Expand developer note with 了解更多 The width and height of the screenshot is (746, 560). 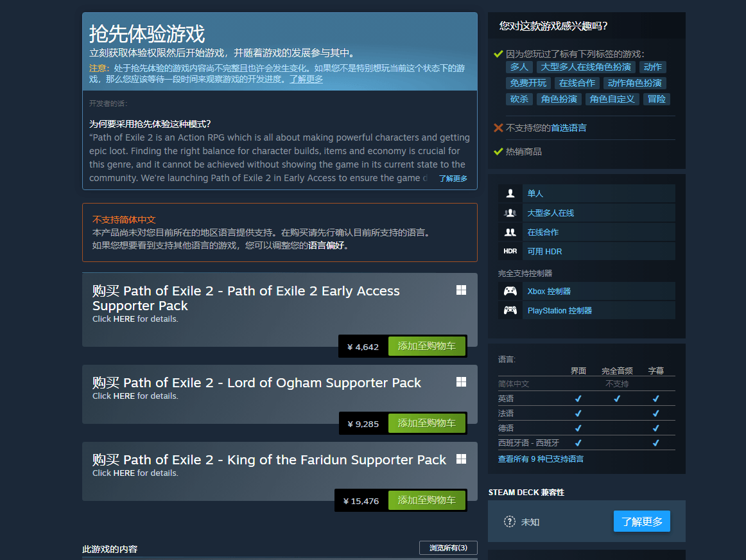[x=453, y=179]
